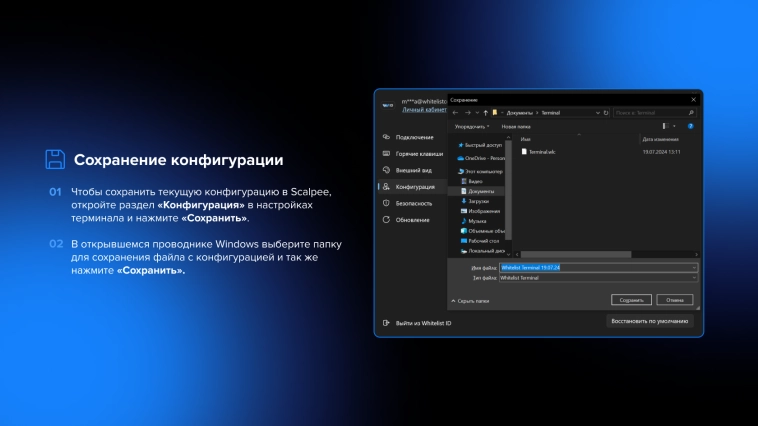The height and width of the screenshot is (426, 758).
Task: Select the Конфигурация section
Action: tap(412, 187)
